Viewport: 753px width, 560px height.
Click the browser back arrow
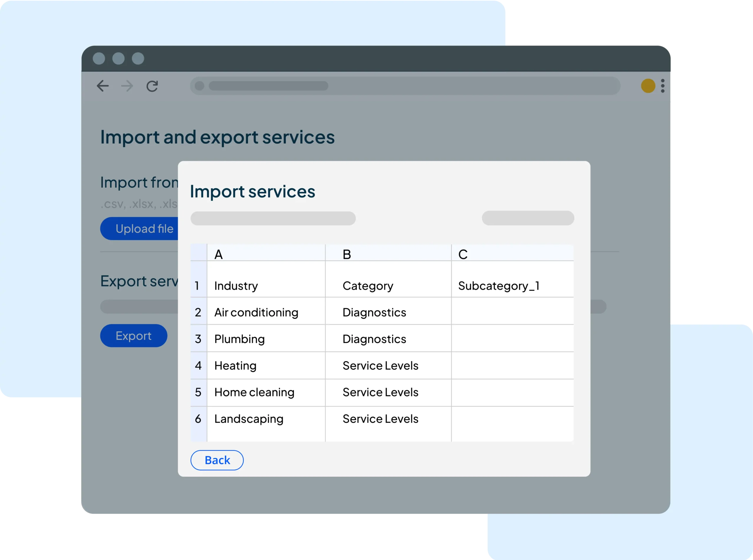click(104, 86)
